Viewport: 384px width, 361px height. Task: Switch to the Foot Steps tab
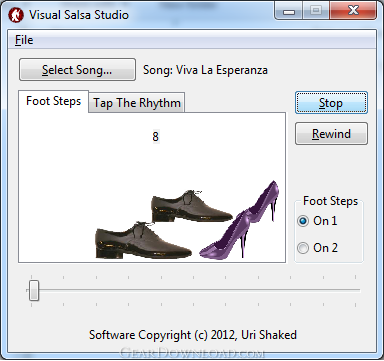(x=54, y=101)
